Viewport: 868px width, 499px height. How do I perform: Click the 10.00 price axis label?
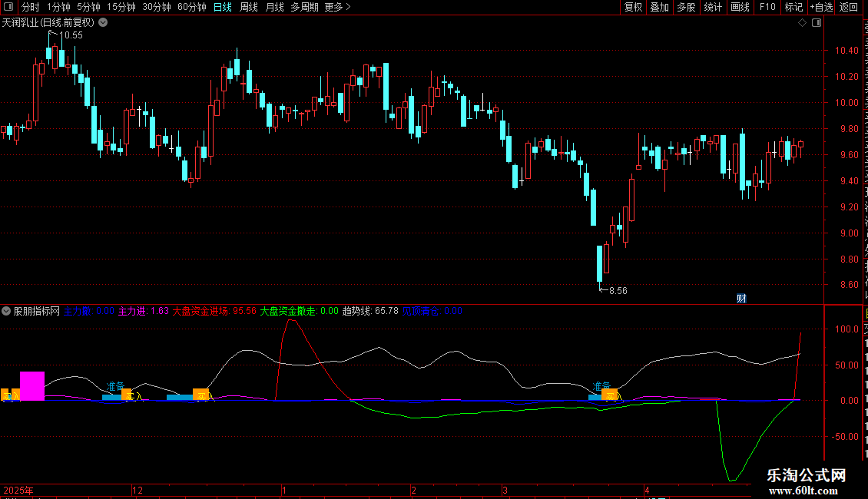pos(846,103)
